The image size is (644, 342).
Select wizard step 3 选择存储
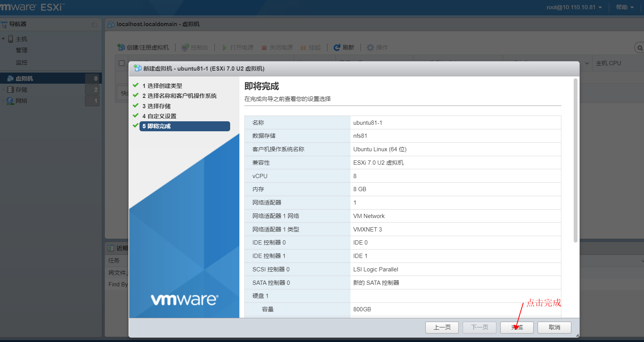pos(156,106)
